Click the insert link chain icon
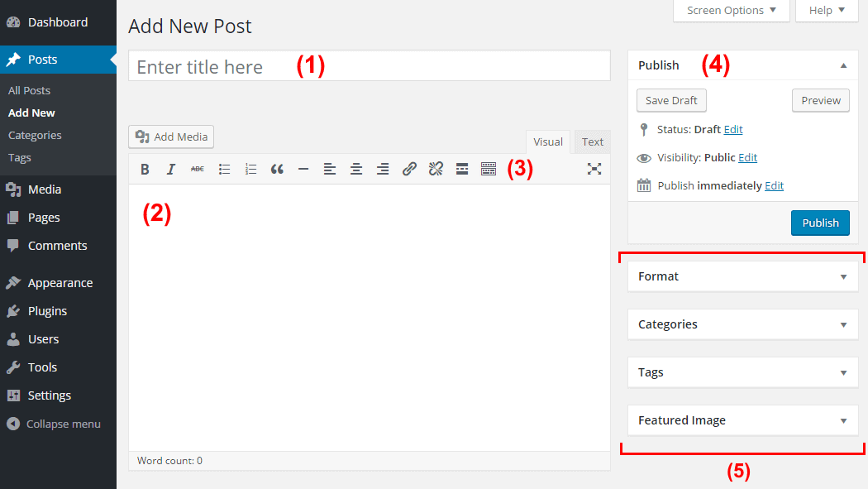 (x=409, y=169)
